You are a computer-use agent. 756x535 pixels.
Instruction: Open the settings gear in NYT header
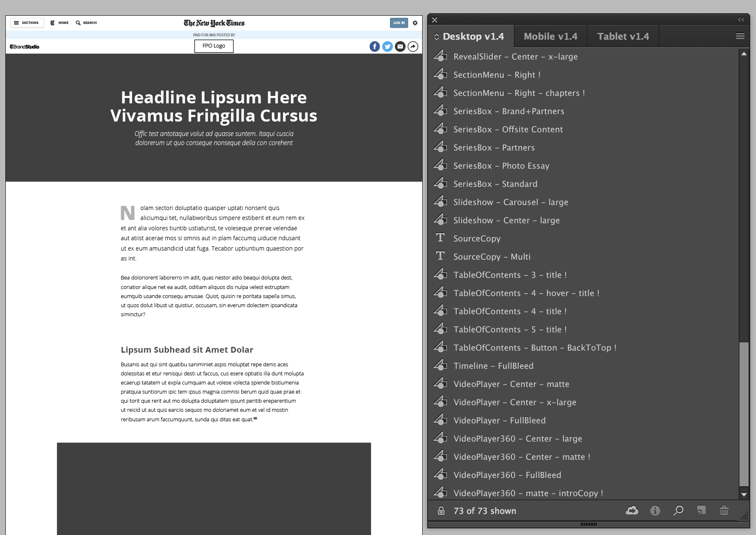(415, 23)
